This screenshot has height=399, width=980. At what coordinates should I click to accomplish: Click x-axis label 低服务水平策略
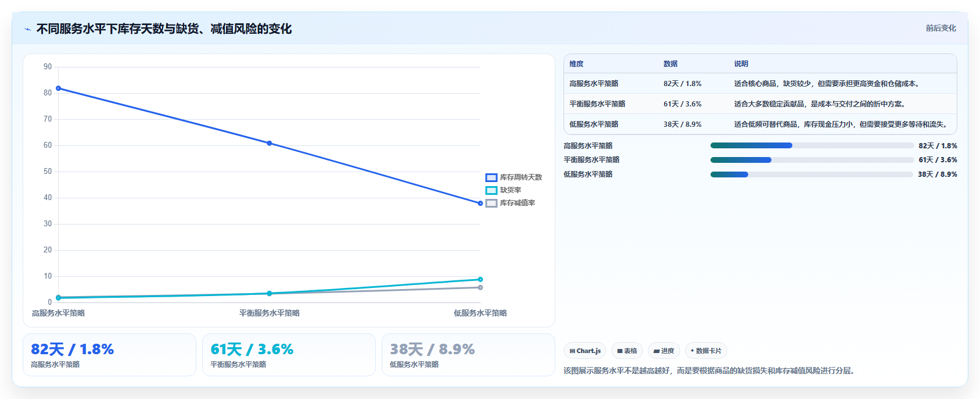[x=480, y=313]
